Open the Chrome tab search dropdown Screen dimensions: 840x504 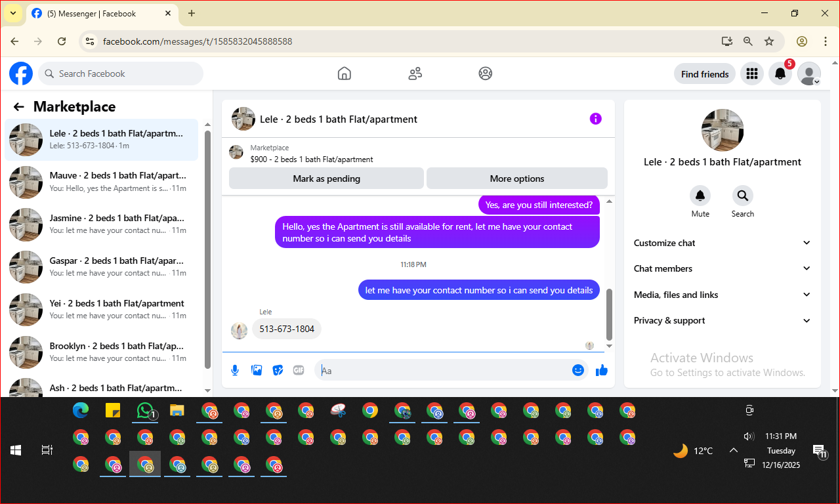[12, 13]
